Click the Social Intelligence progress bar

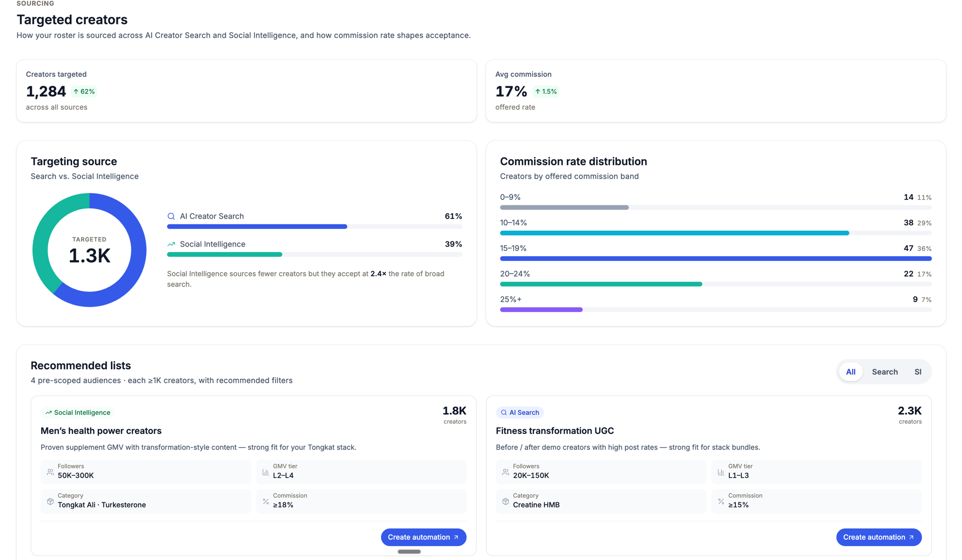tap(315, 254)
